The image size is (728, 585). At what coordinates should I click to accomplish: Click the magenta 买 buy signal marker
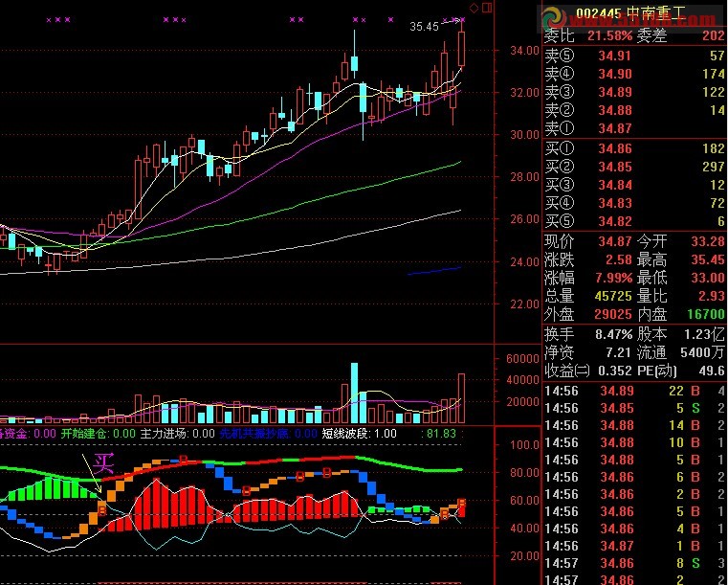tap(103, 466)
